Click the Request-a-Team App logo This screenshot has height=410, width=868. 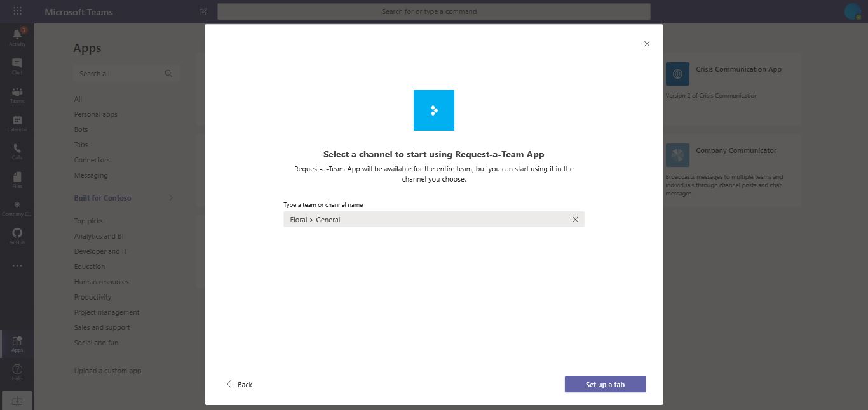click(x=434, y=110)
